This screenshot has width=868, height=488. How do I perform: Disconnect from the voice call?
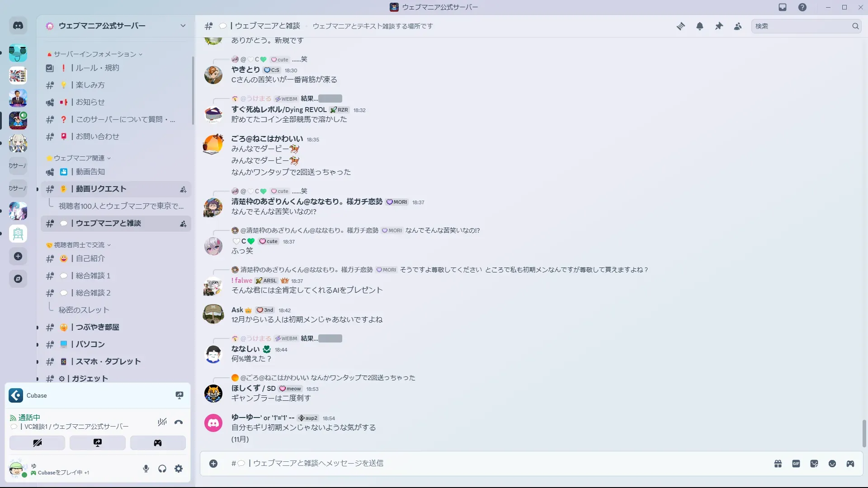click(x=179, y=422)
